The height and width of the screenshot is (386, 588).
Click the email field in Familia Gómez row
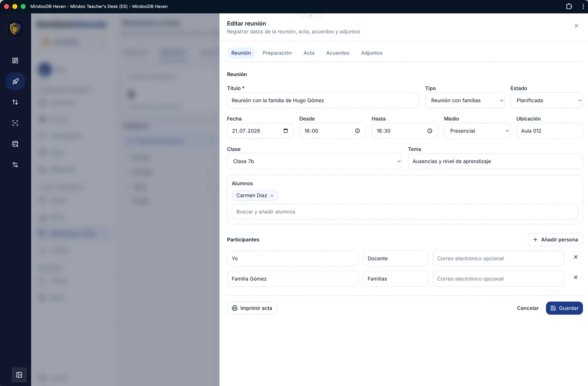click(498, 279)
